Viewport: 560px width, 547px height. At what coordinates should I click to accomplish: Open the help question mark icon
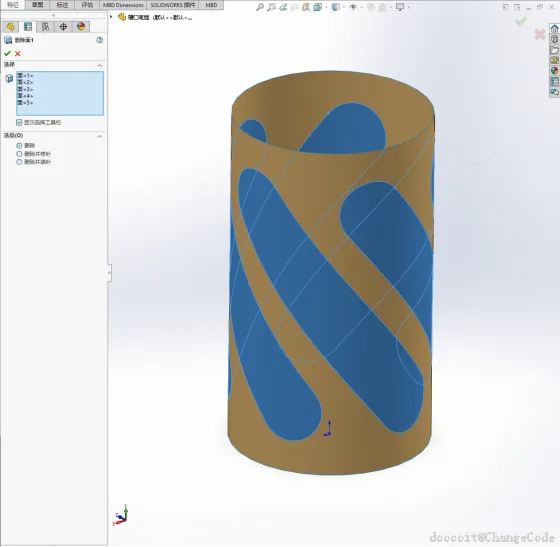coord(100,40)
